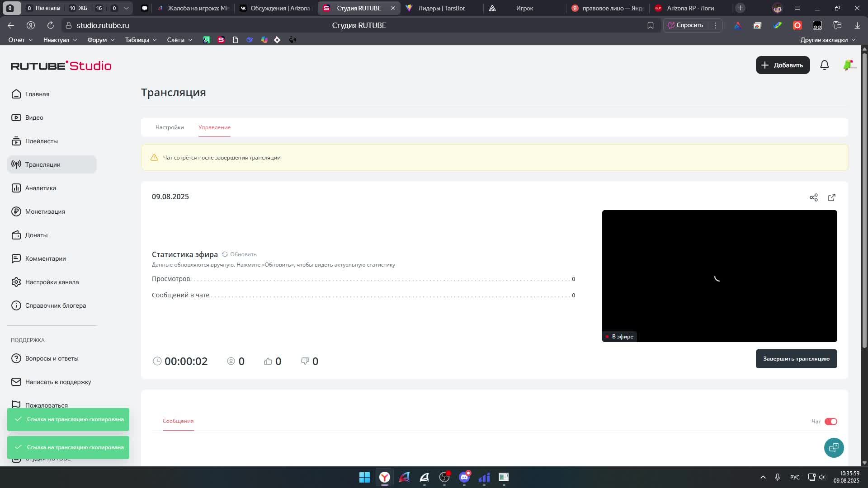Open the broadcast in a new window icon

(x=832, y=197)
